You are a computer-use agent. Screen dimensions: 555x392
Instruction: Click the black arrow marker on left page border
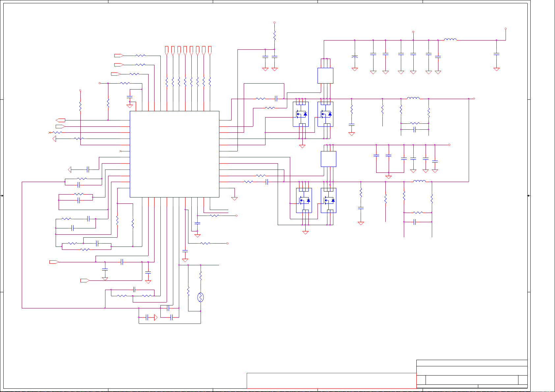[x=2, y=196]
